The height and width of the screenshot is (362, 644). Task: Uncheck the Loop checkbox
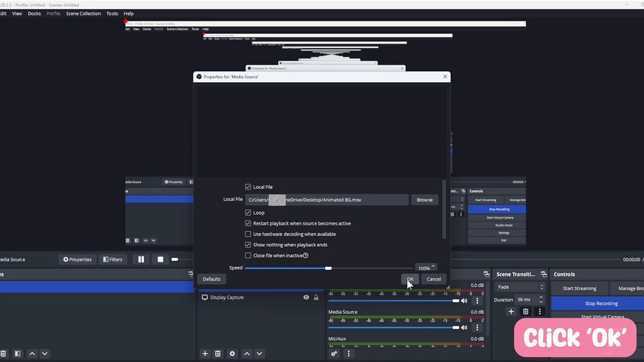click(248, 213)
